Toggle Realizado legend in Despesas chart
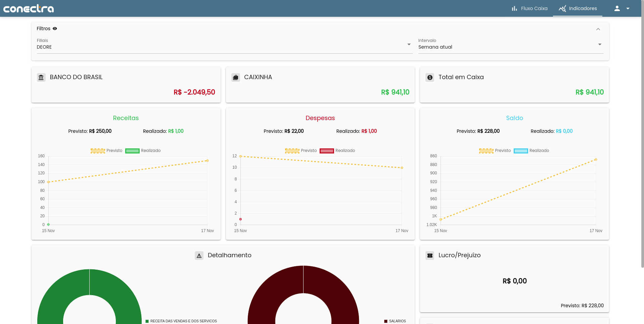Image resolution: width=644 pixels, height=324 pixels. [x=337, y=151]
